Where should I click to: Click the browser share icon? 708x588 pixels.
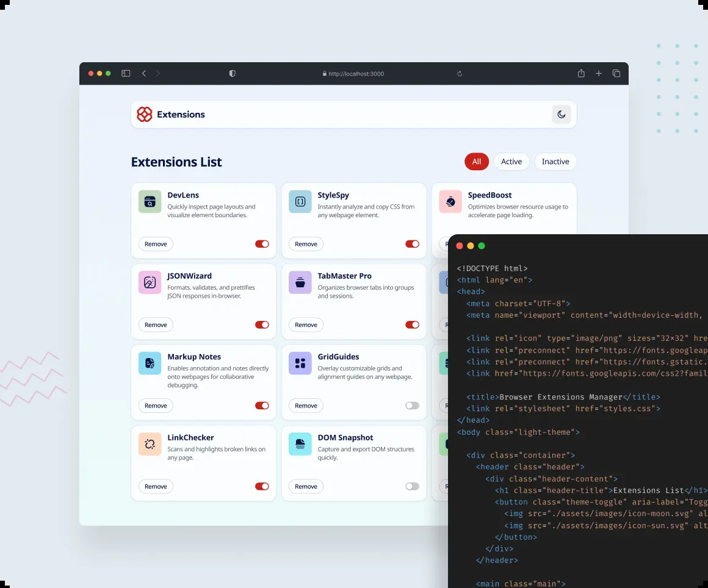pyautogui.click(x=581, y=74)
